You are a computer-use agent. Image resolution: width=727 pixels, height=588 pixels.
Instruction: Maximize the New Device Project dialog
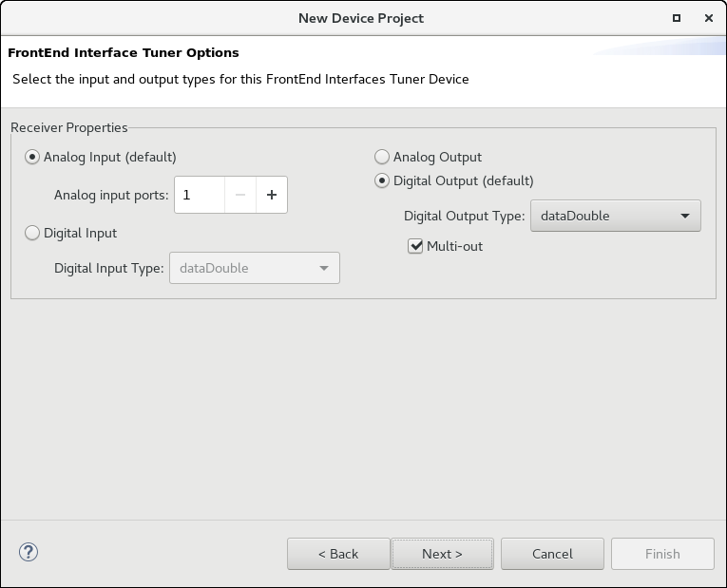pos(677,18)
